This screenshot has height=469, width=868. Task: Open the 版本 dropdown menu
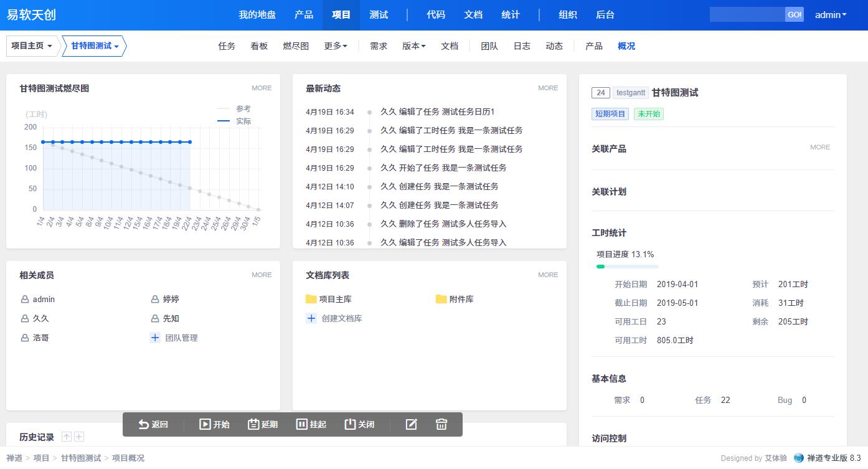click(x=413, y=46)
